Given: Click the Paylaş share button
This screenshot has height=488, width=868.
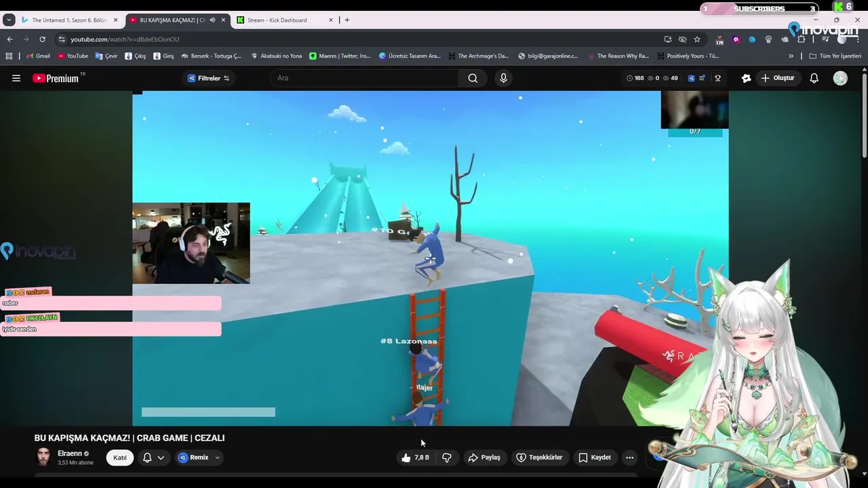Looking at the screenshot, I should (484, 457).
